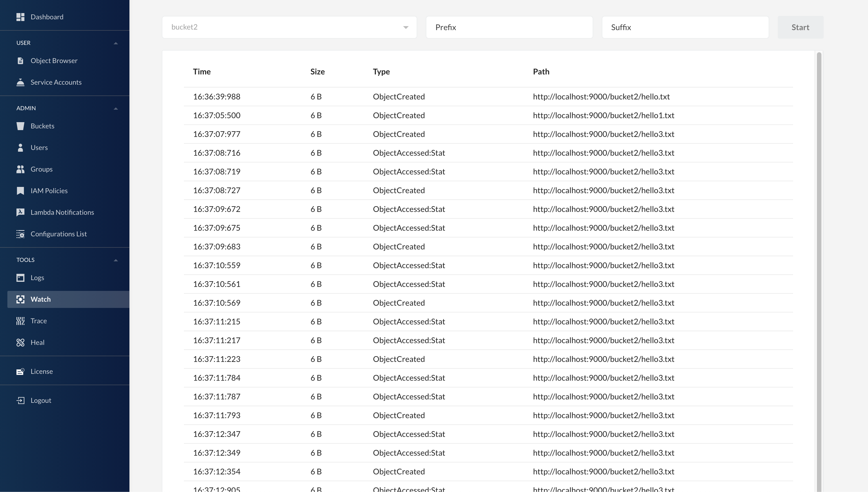Screen dimensions: 868x492
Task: Click the Path column header
Action: point(541,72)
